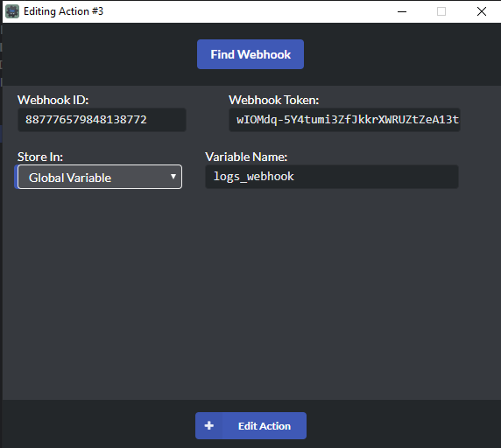Click the Webhook Token label
The height and width of the screenshot is (448, 501).
click(274, 101)
